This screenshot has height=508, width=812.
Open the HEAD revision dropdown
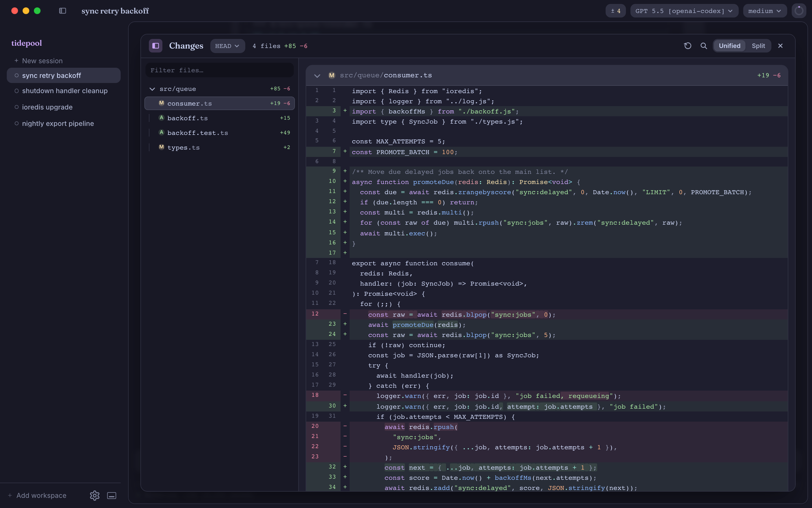(x=228, y=46)
